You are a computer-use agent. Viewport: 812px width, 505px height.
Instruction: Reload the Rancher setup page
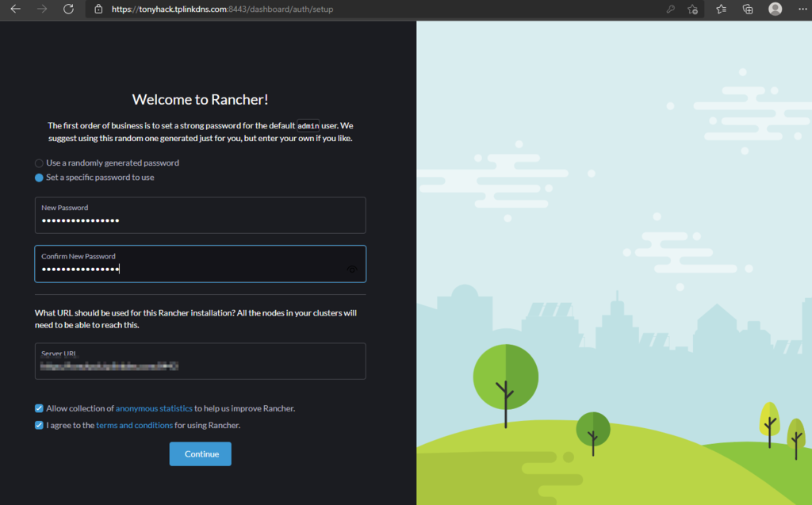68,9
